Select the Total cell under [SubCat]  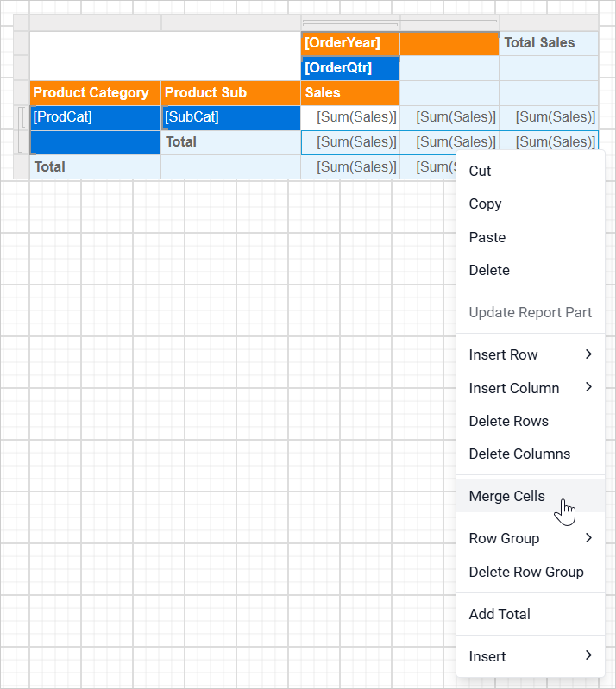(x=231, y=142)
